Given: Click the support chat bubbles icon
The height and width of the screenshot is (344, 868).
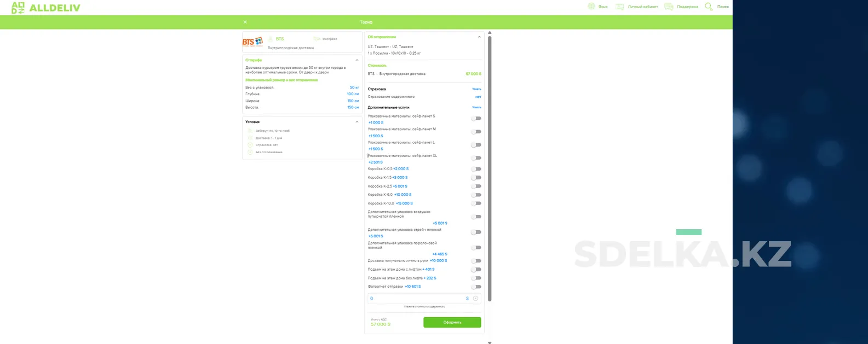Looking at the screenshot, I should pyautogui.click(x=669, y=7).
